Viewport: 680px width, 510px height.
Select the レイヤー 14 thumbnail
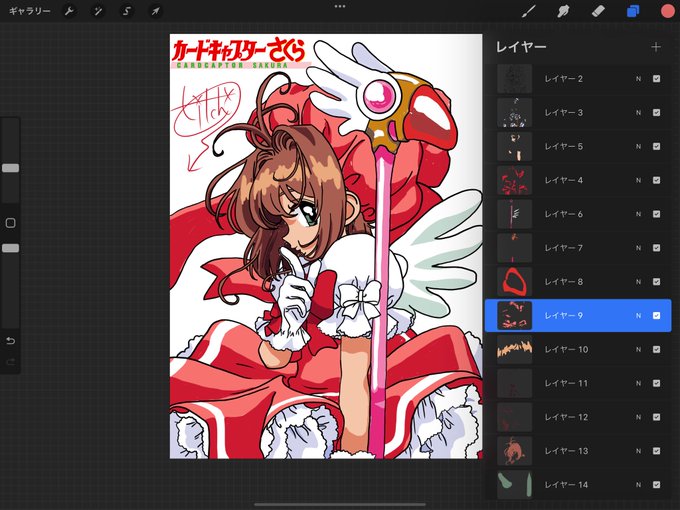pos(514,484)
